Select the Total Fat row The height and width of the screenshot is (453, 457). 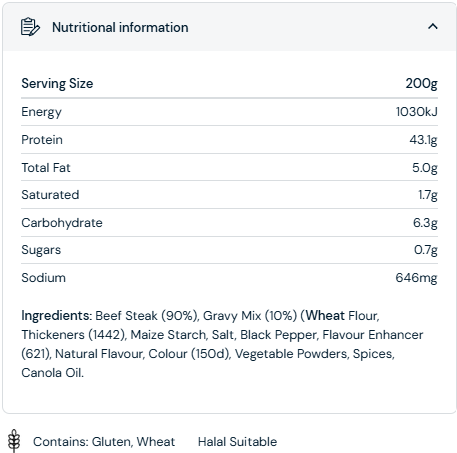click(x=229, y=168)
